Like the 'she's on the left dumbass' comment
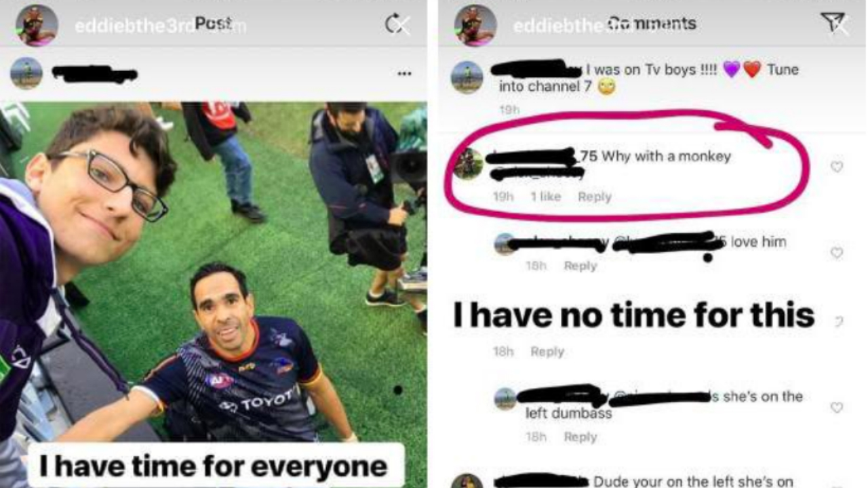The width and height of the screenshot is (868, 488). [837, 407]
